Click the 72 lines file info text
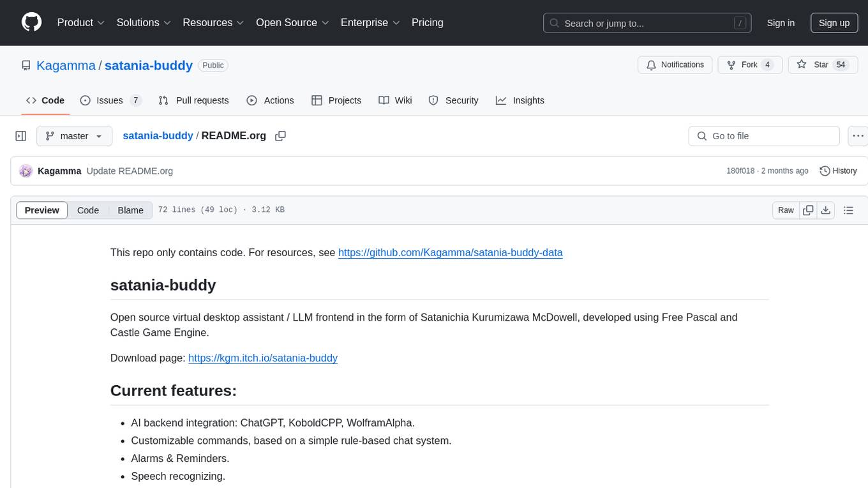This screenshot has height=488, width=868. click(x=221, y=210)
